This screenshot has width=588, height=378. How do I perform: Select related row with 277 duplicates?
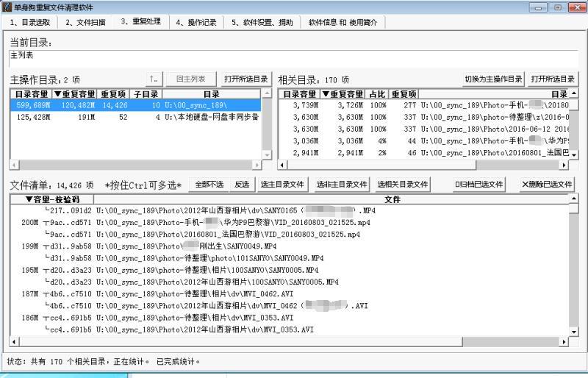[x=424, y=105]
